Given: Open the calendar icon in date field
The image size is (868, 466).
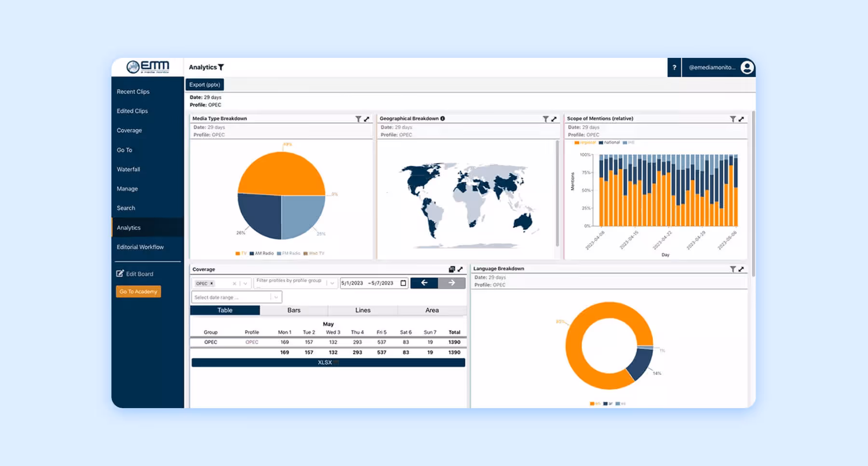Looking at the screenshot, I should click(403, 283).
